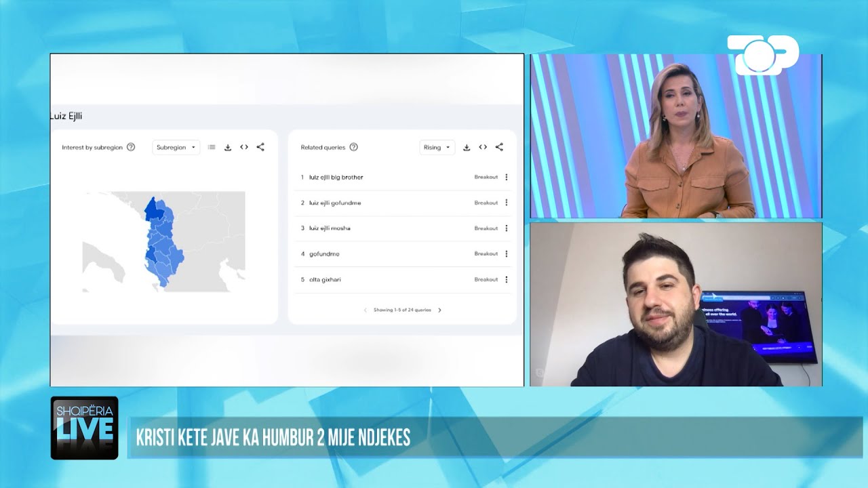Open help for Interest by subregion
The height and width of the screenshot is (488, 868).
[x=131, y=147]
